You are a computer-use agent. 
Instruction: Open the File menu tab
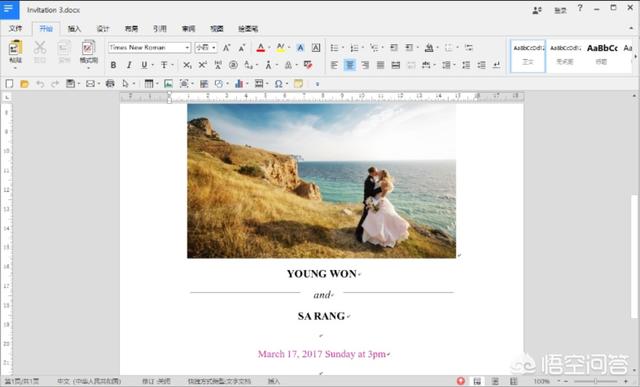click(16, 29)
